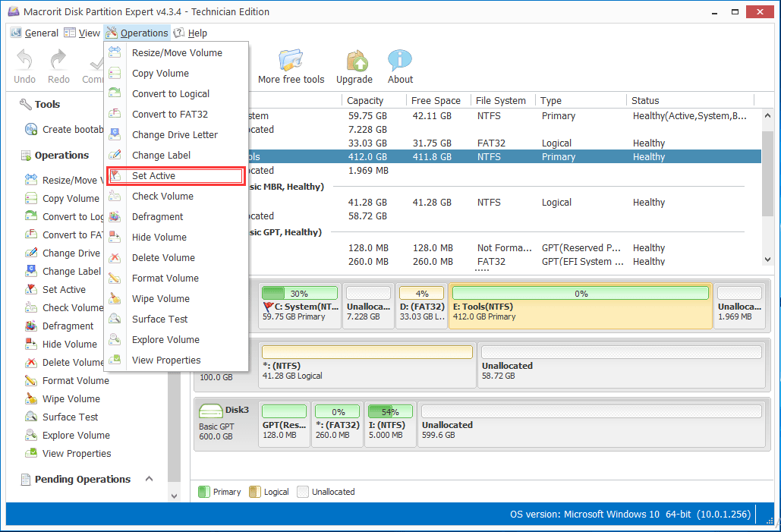Open More free tools folder icon
This screenshot has height=532, width=781.
click(291, 60)
